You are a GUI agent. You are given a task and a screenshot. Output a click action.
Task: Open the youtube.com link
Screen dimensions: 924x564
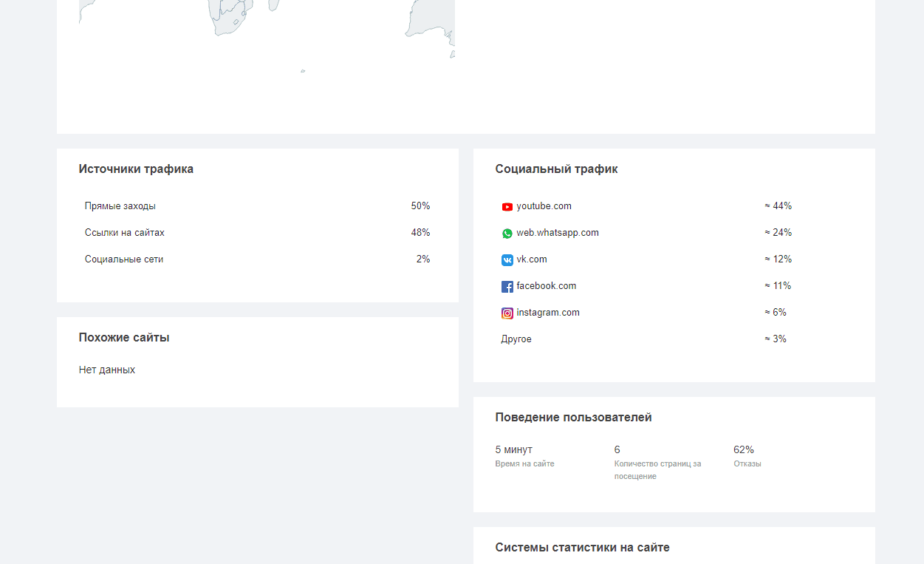(544, 206)
